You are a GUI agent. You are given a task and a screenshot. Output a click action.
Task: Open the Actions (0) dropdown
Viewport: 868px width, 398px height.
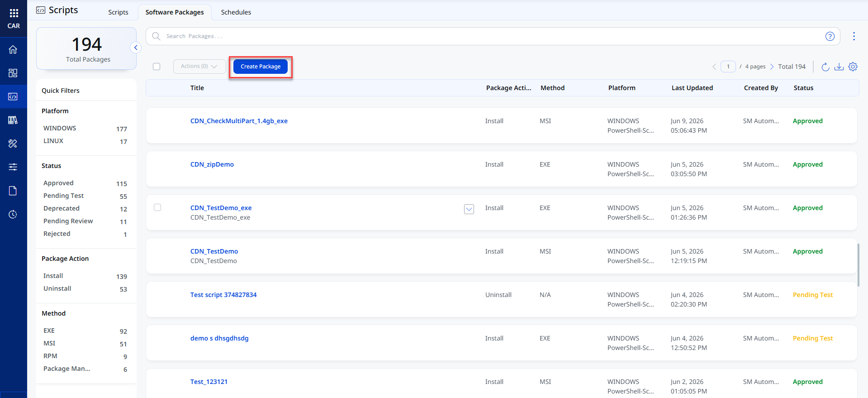199,66
